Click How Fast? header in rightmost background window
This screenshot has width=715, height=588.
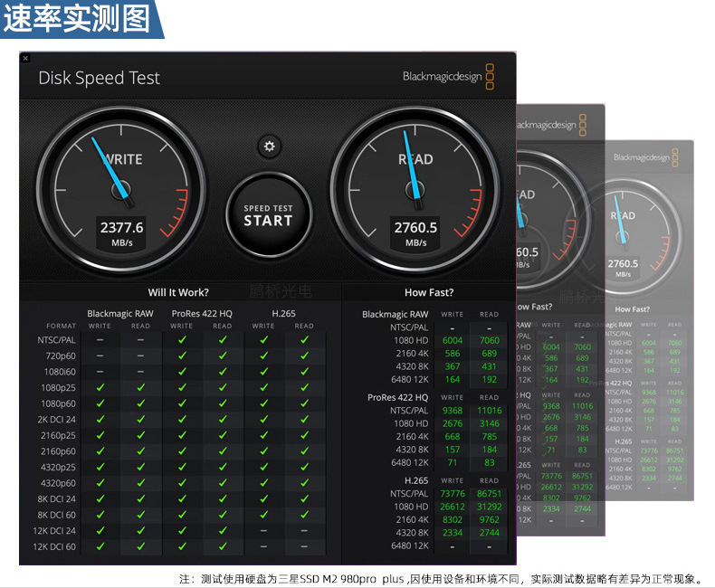click(632, 309)
